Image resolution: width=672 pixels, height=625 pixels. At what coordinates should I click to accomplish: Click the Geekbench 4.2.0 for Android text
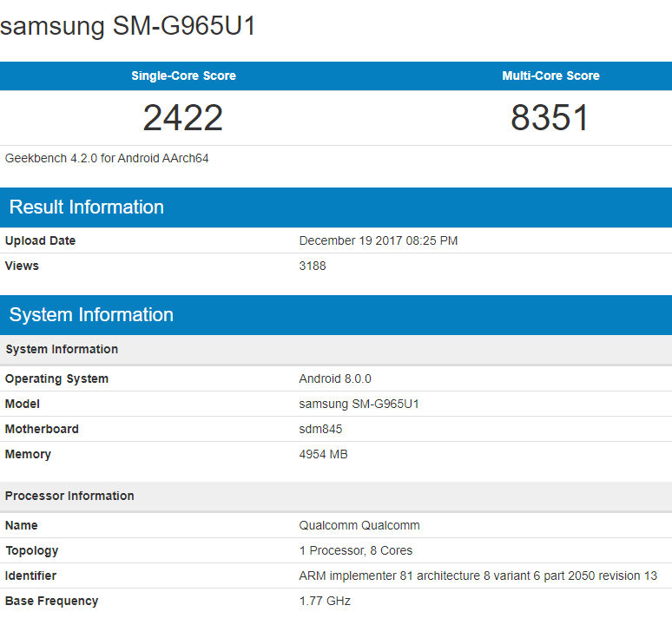[107, 158]
